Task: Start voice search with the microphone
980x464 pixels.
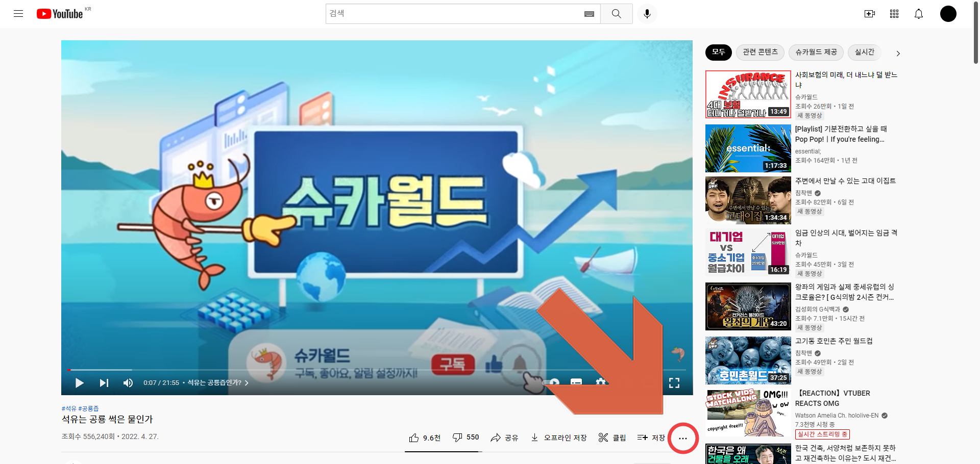Action: point(647,14)
